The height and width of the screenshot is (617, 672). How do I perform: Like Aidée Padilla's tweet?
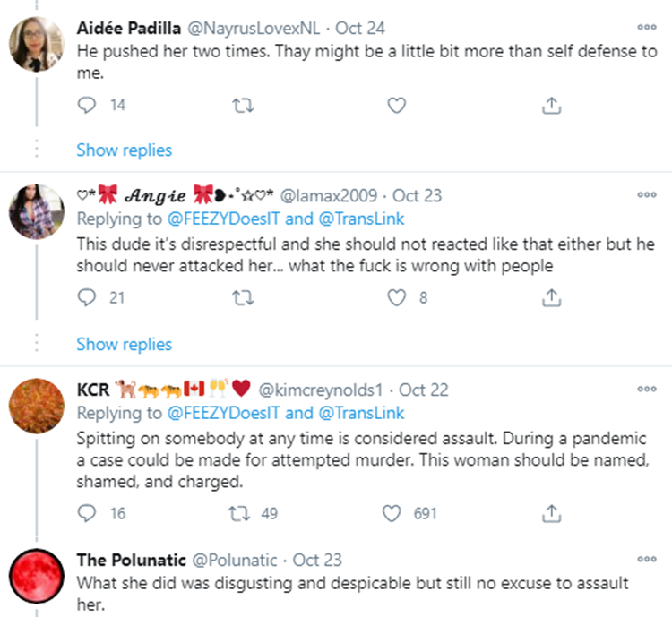point(396,105)
